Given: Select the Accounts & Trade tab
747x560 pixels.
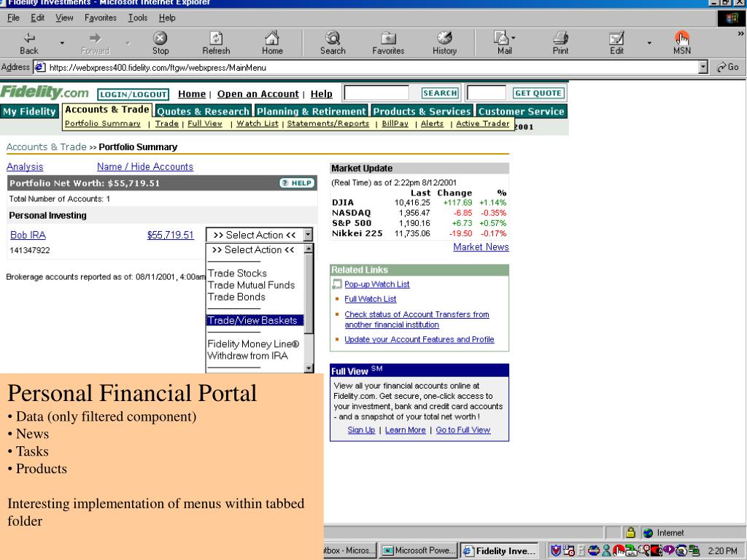Looking at the screenshot, I should tap(107, 109).
